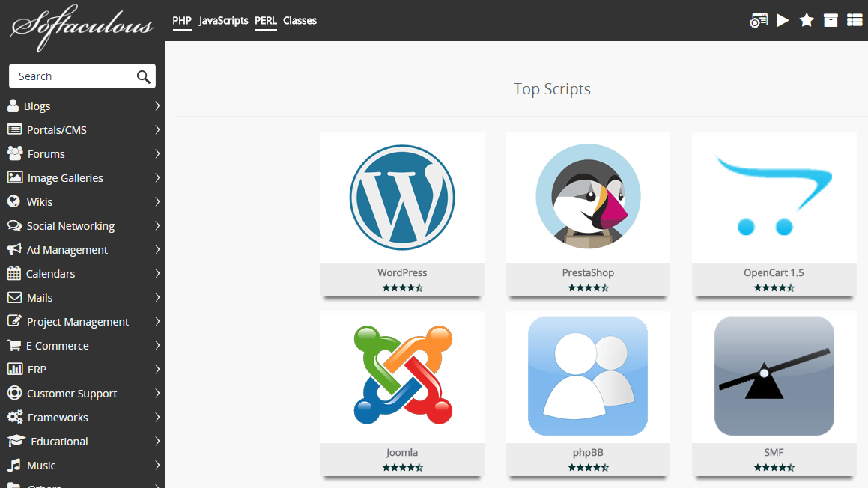The width and height of the screenshot is (868, 488).
Task: Expand the Mails category chevron
Action: point(157,298)
